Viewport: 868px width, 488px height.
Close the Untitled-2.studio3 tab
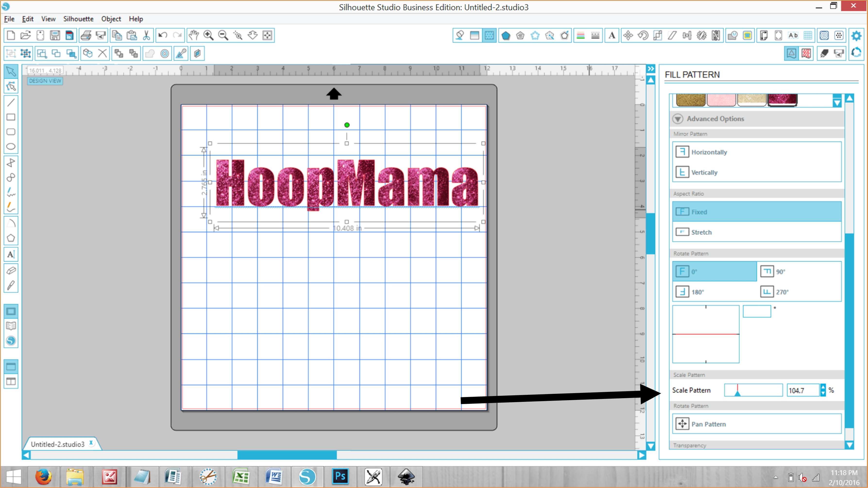91,443
